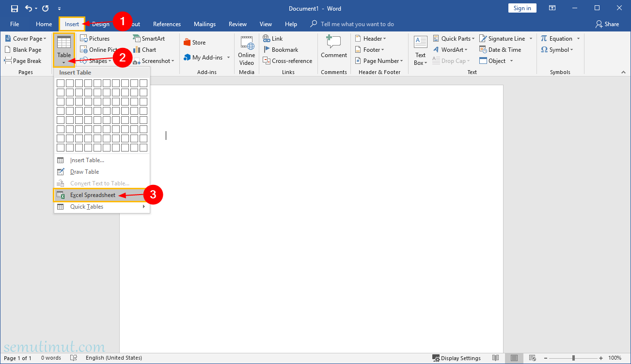Switch to the Review tab
The height and width of the screenshot is (364, 631).
pos(237,24)
